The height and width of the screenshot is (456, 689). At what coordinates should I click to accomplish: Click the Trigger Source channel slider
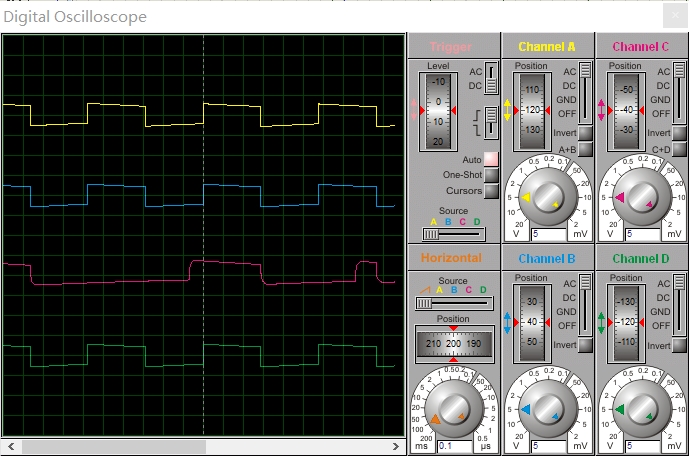tap(451, 234)
